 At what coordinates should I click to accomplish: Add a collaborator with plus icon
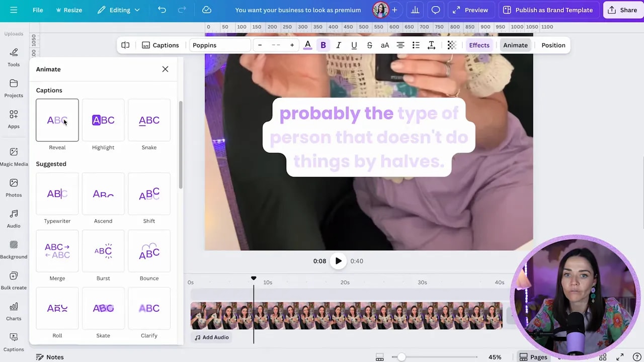pyautogui.click(x=394, y=10)
